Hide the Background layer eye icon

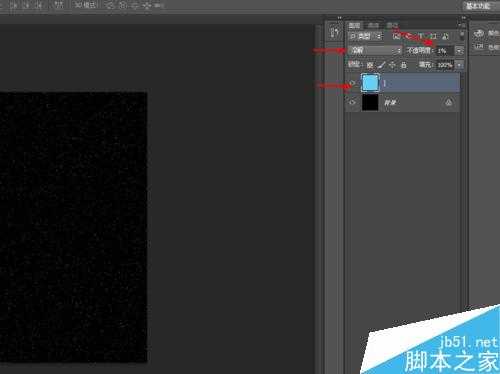coord(352,102)
